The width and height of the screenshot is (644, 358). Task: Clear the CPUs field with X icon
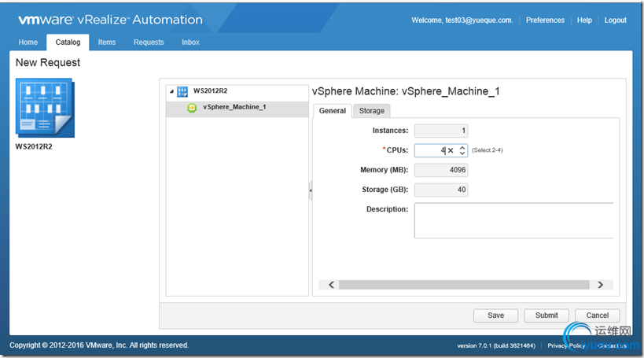[x=451, y=150]
